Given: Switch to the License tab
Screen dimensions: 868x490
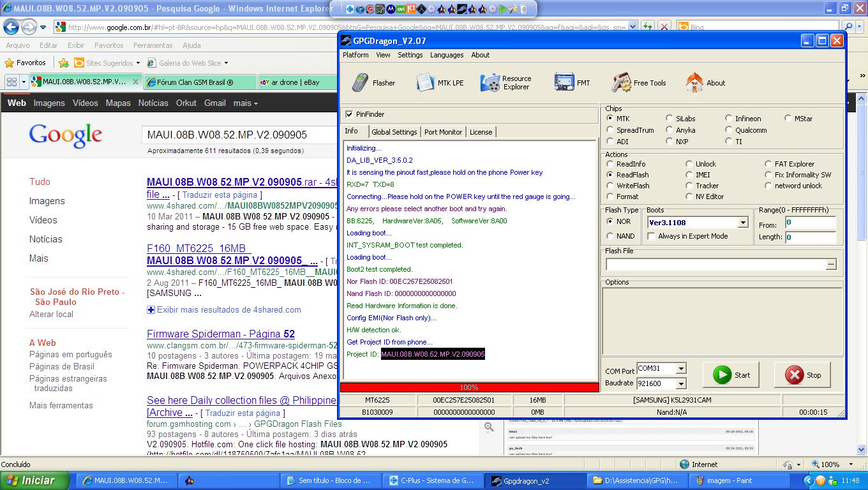Looking at the screenshot, I should pyautogui.click(x=481, y=132).
